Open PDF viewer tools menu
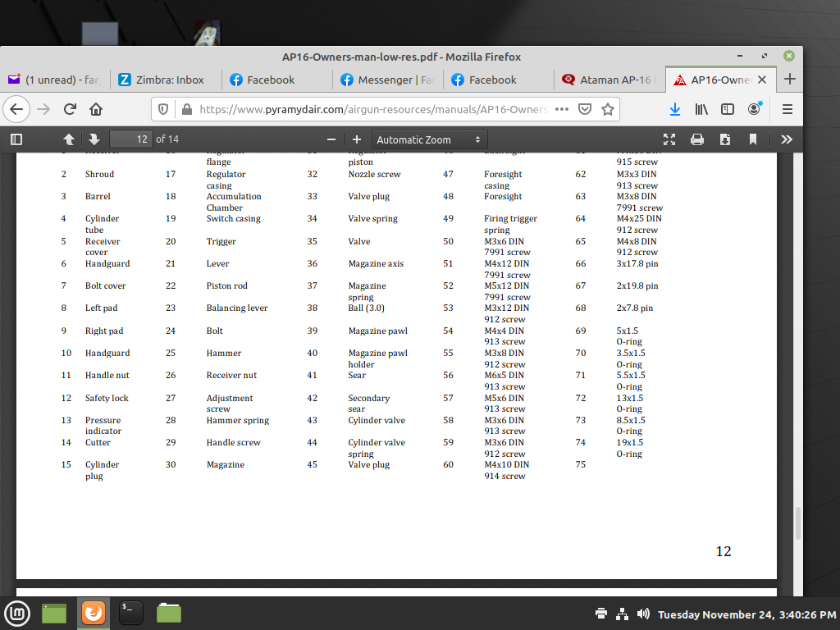Screen dimensions: 840x630 [x=787, y=139]
